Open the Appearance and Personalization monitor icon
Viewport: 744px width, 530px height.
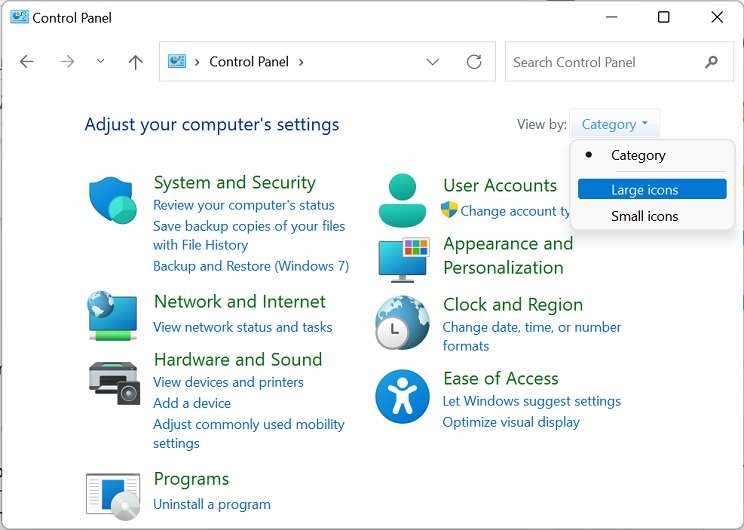pyautogui.click(x=403, y=259)
